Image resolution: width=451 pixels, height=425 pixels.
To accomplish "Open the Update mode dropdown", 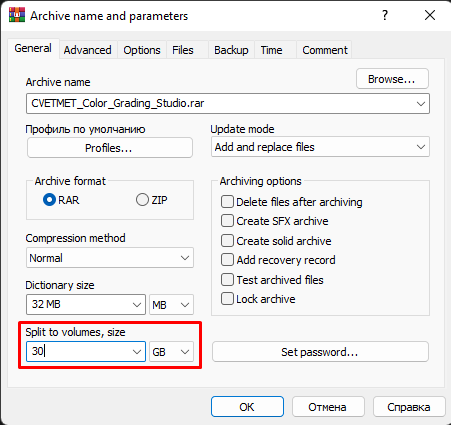I will pos(320,147).
